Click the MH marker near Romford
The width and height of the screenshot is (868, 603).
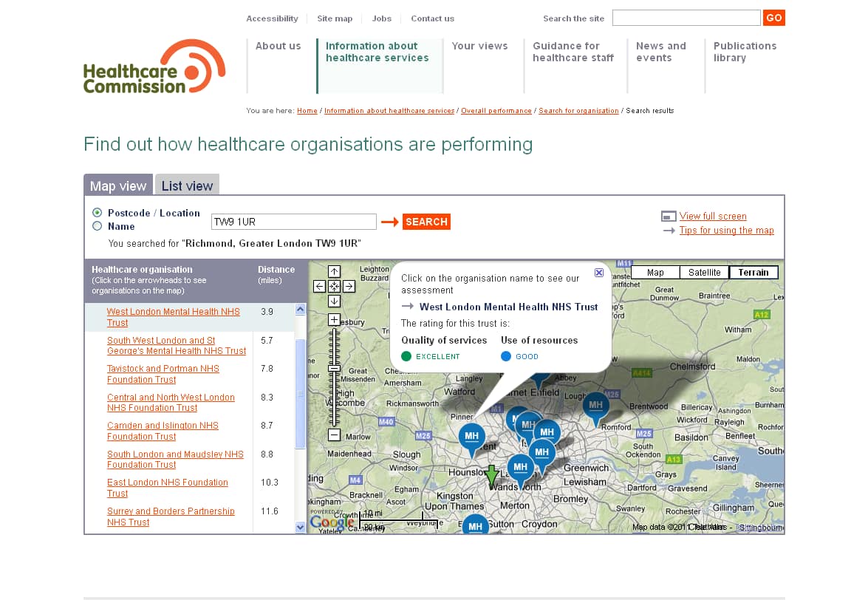click(x=595, y=406)
